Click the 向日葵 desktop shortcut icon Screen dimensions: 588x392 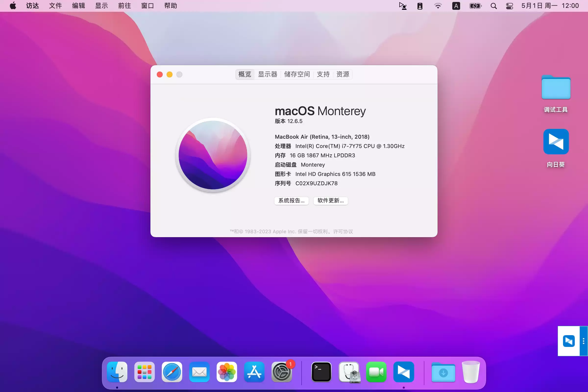[x=556, y=142]
